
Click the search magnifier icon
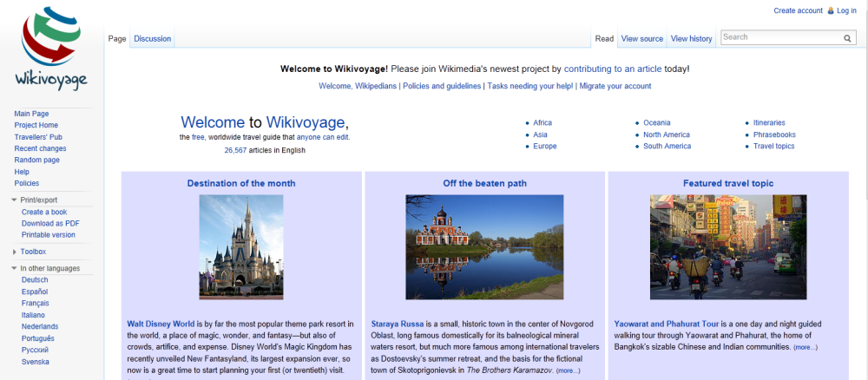847,38
